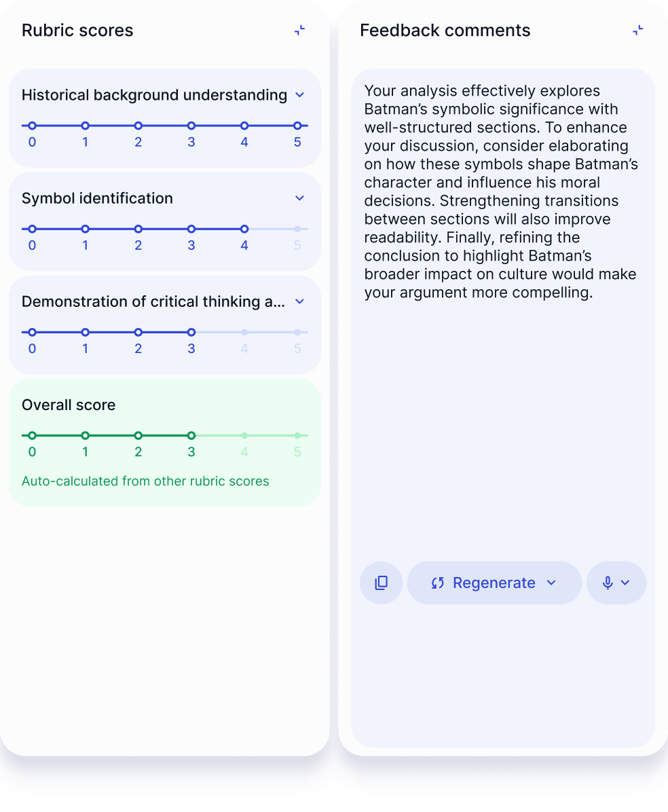Adjust the Overall score slider to 3
The height and width of the screenshot is (812, 668).
click(x=191, y=435)
